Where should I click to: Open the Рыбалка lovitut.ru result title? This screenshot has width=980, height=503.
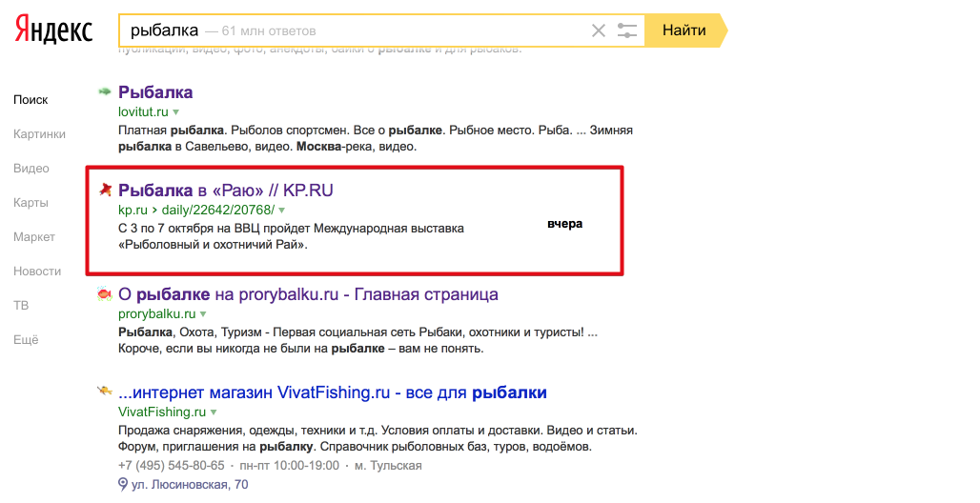(155, 91)
